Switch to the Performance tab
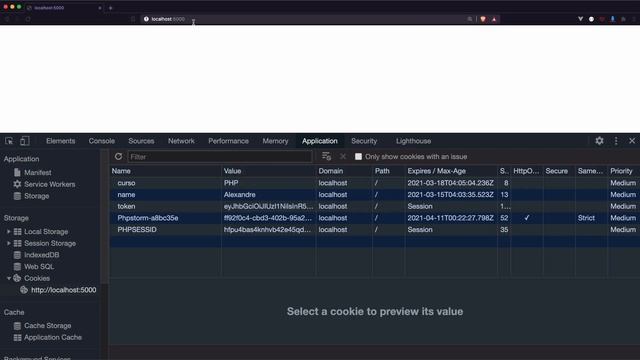 coord(228,141)
